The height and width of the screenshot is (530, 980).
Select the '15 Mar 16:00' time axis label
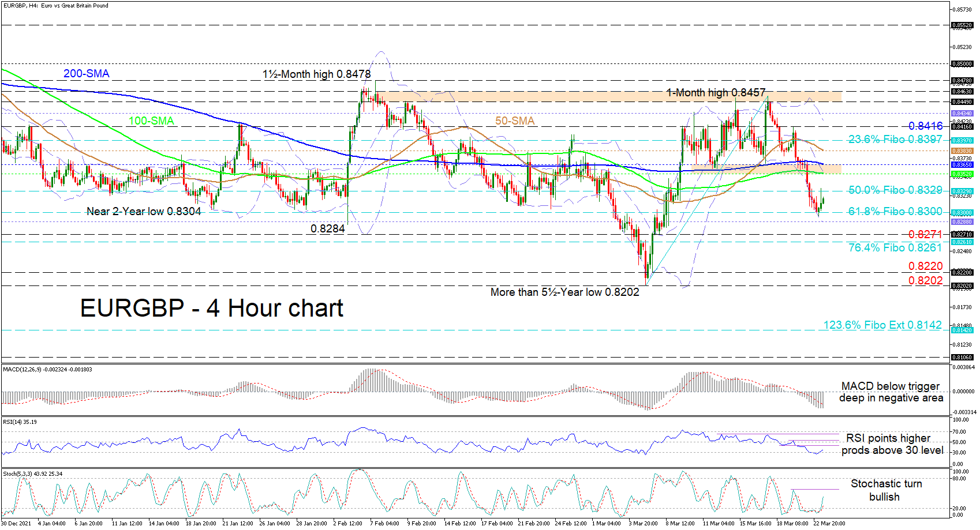tap(755, 524)
